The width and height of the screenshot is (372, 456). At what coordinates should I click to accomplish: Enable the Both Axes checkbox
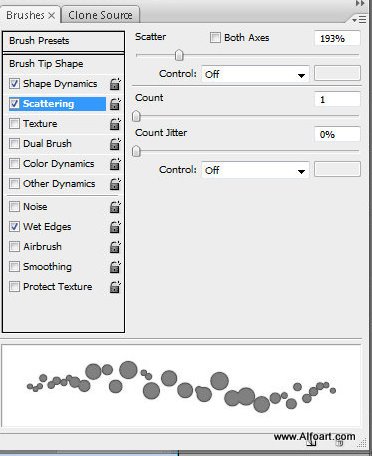(x=215, y=37)
